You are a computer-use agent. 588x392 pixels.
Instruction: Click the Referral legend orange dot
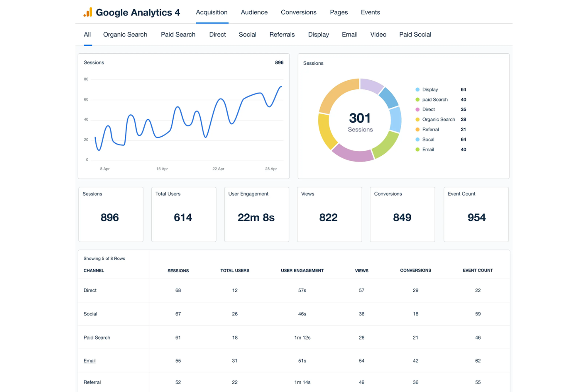418,129
